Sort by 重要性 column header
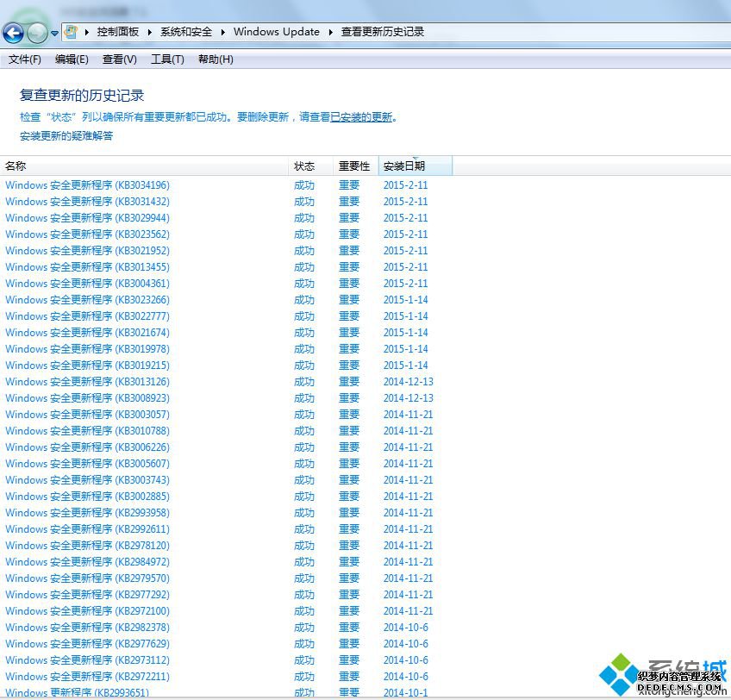 (355, 166)
